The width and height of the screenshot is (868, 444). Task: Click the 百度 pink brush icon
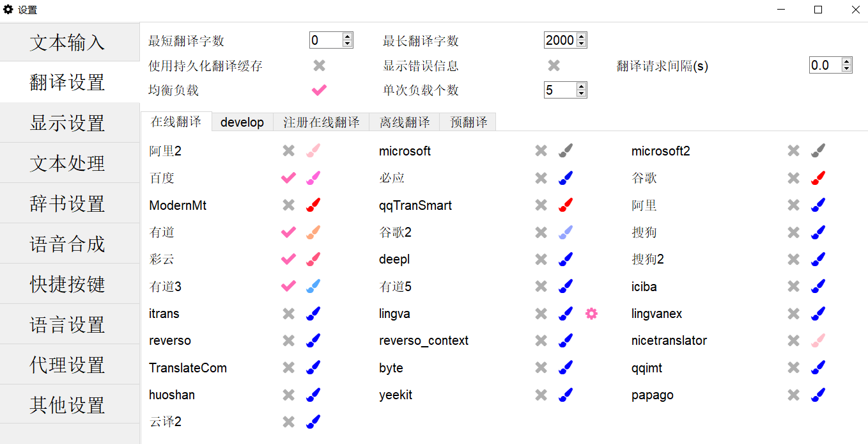point(313,178)
